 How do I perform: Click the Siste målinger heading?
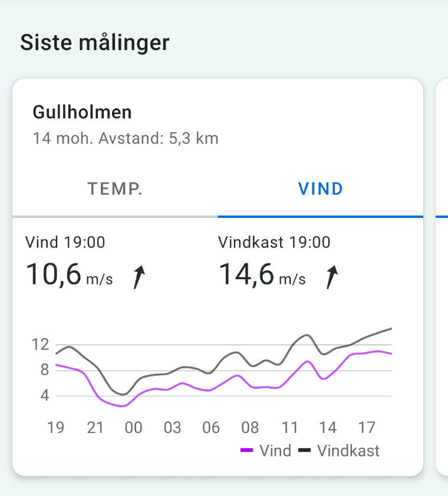[95, 42]
